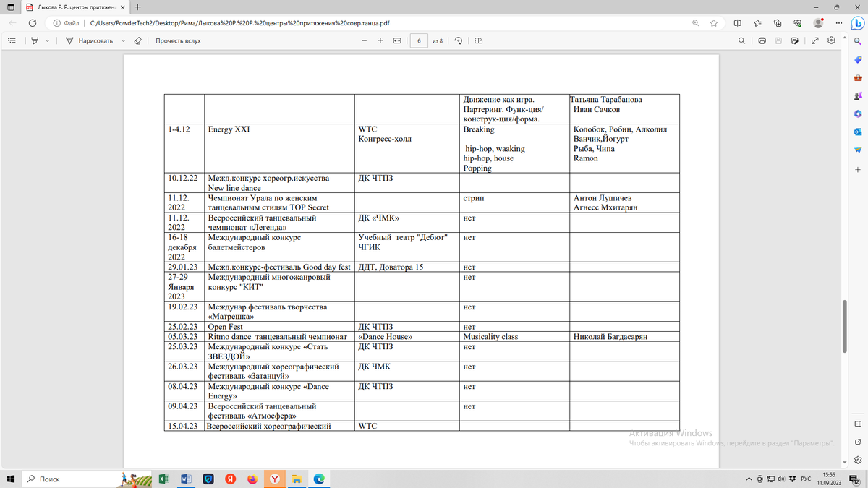This screenshot has height=488, width=868.
Task: Open the Favorites list
Action: click(x=757, y=22)
